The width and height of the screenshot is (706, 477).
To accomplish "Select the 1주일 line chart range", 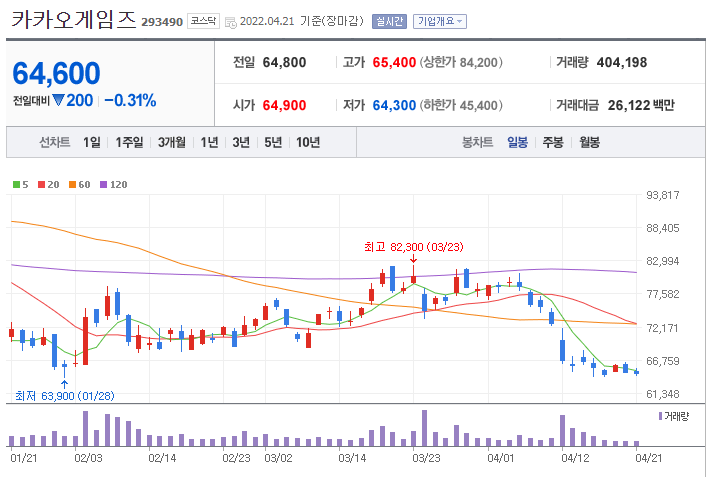I will (x=129, y=142).
